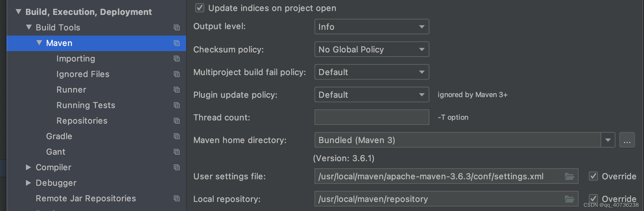644x211 pixels.
Task: Expand the Debugger tree node
Action: point(29,183)
